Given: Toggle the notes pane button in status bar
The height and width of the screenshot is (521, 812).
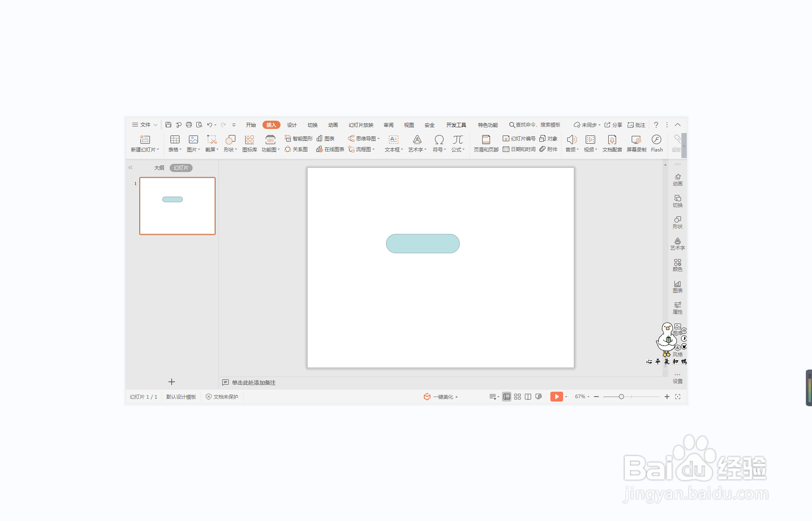Looking at the screenshot, I should [494, 397].
